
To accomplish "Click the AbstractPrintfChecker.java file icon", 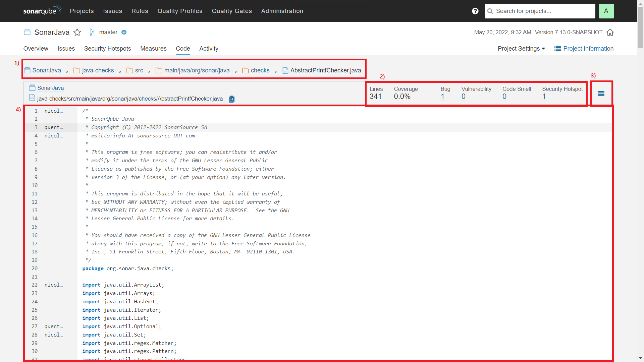I will [x=285, y=70].
